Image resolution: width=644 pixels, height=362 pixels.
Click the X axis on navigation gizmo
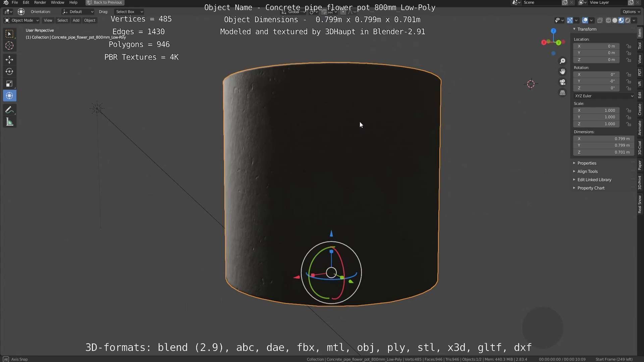pyautogui.click(x=544, y=42)
